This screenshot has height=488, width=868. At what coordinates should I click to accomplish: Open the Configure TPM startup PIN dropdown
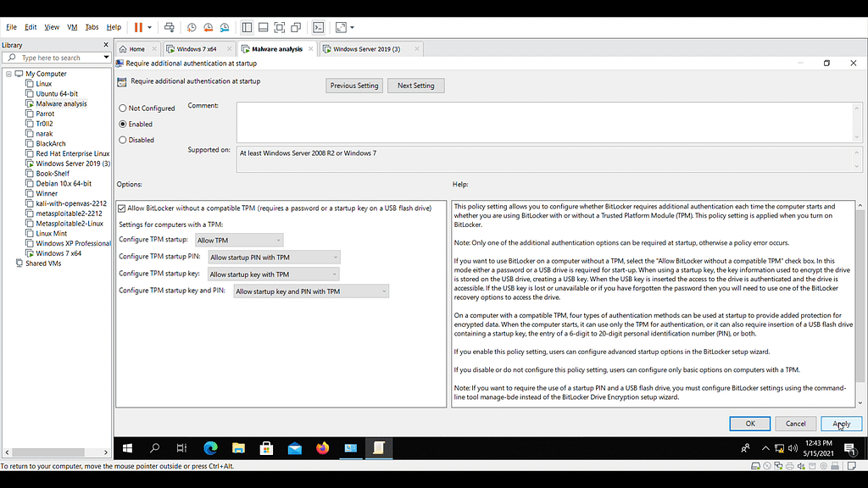coord(274,258)
